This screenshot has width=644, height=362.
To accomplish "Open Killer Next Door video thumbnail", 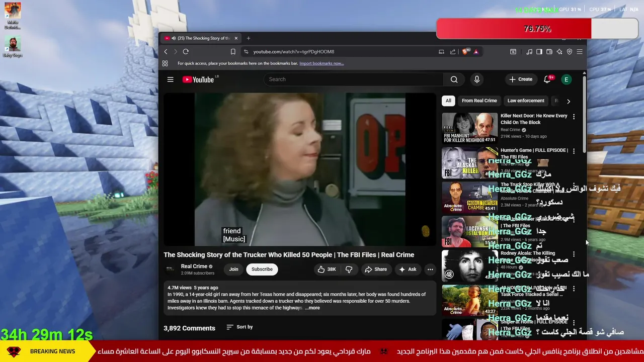I will [x=469, y=128].
